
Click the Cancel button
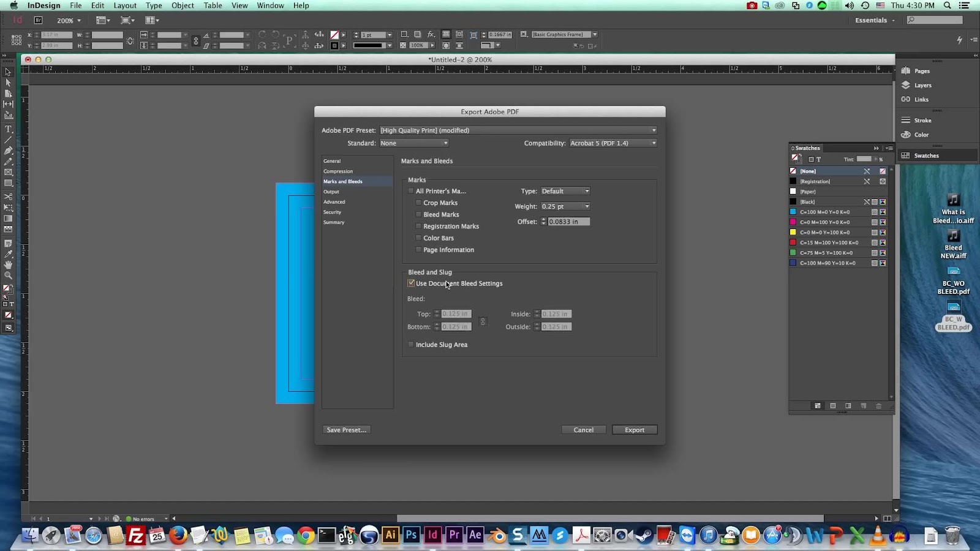(584, 430)
